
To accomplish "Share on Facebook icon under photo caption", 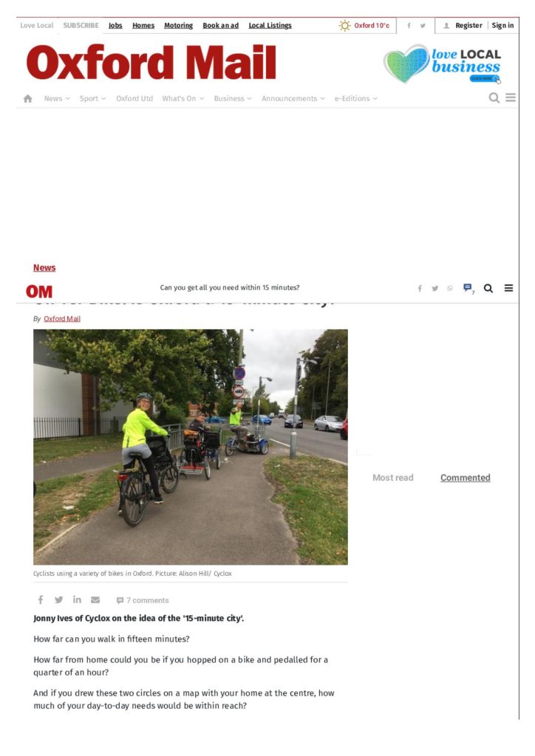I will point(41,599).
